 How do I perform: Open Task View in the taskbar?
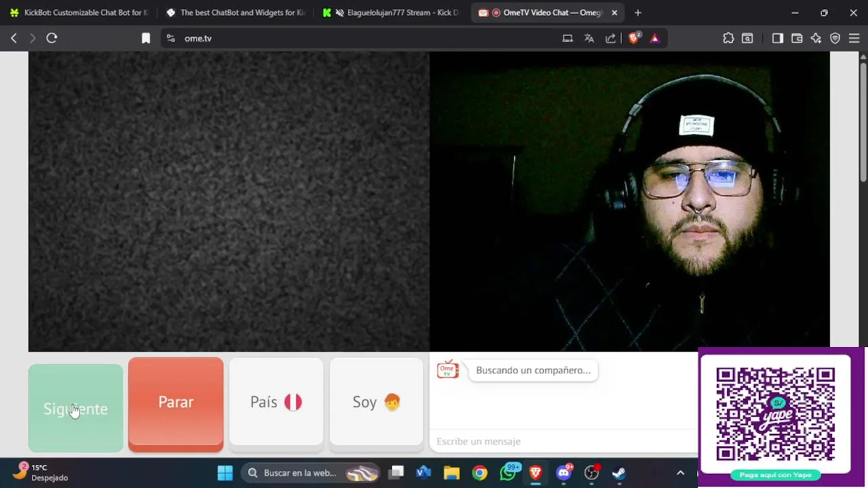[x=397, y=473]
